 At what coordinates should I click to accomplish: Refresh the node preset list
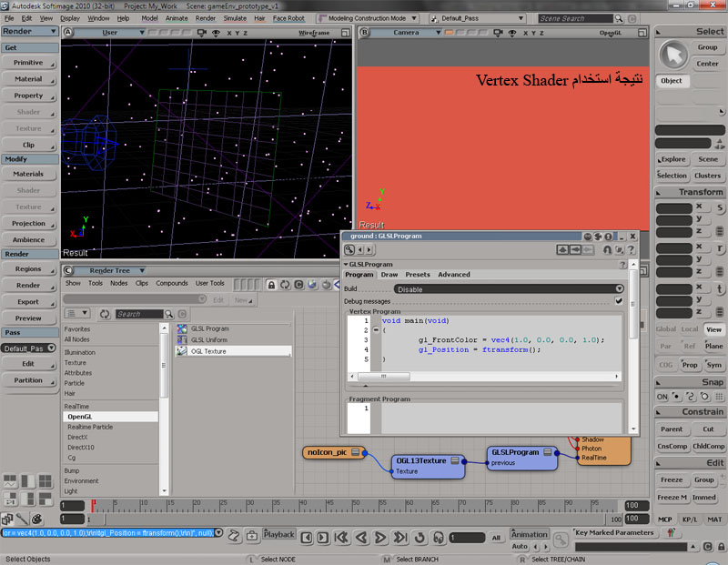click(x=105, y=314)
